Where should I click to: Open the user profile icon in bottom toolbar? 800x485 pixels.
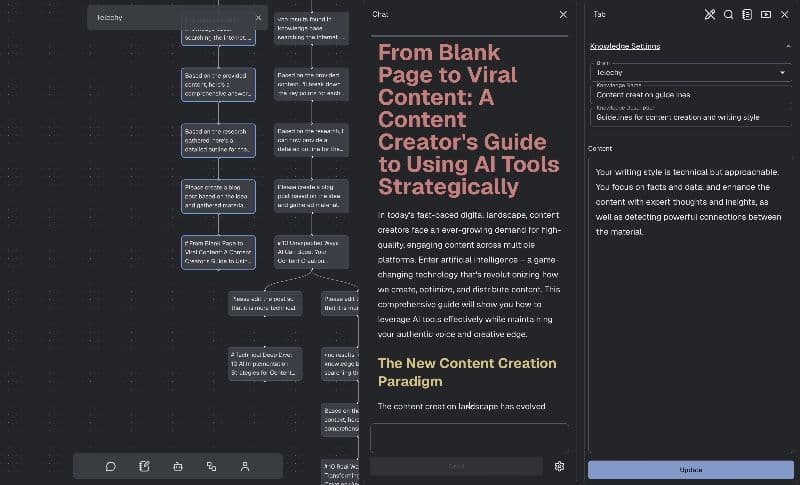point(245,466)
